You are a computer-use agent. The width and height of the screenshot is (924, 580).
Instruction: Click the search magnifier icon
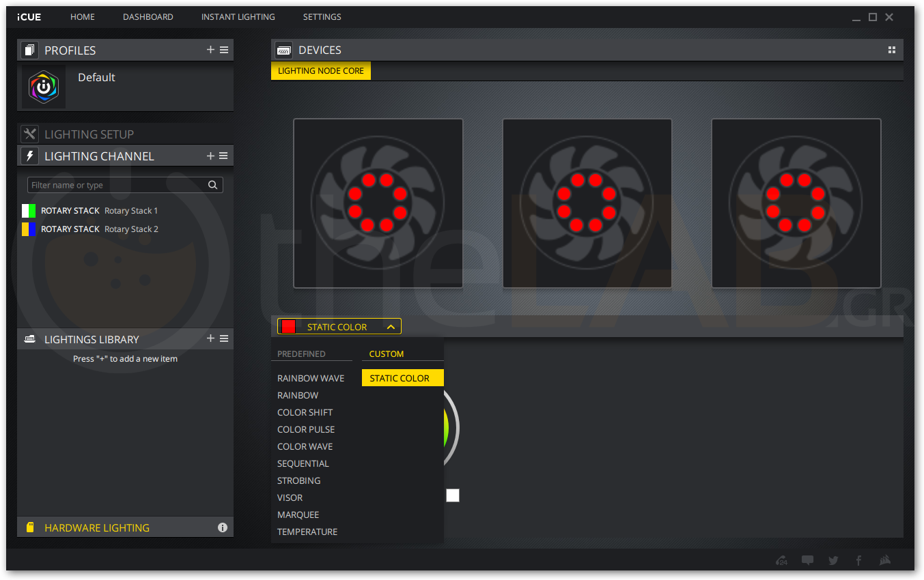[x=213, y=185]
